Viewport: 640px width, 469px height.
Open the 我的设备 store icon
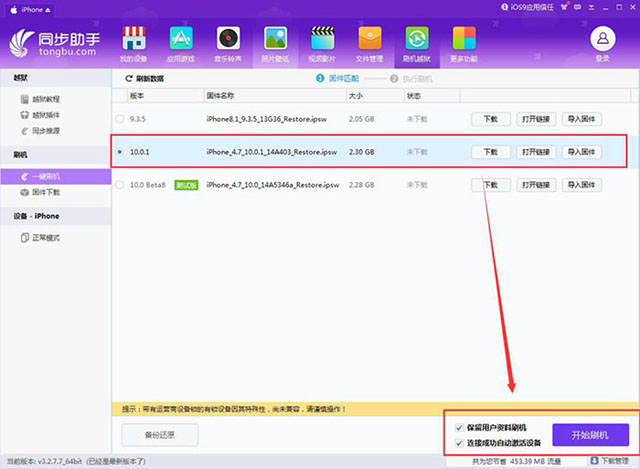point(134,38)
